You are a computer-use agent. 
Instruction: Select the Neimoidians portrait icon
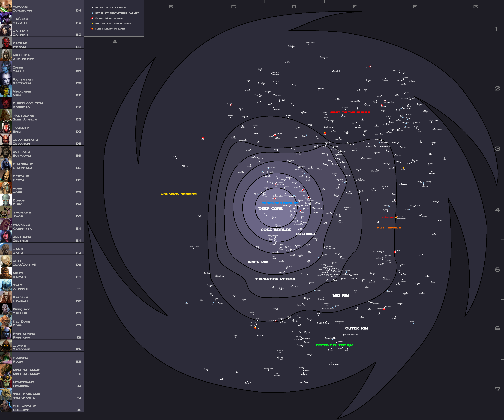tap(6, 382)
